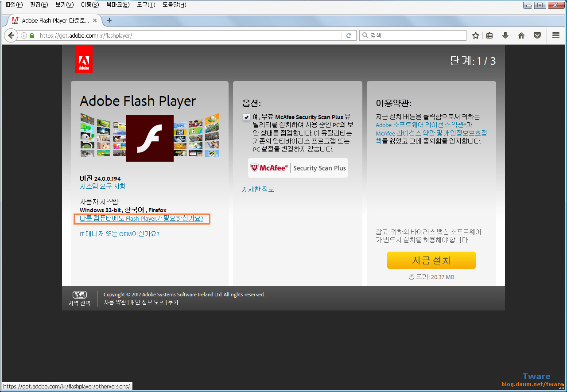Click the 옵션: heading
Image resolution: width=567 pixels, height=392 pixels.
coord(251,103)
